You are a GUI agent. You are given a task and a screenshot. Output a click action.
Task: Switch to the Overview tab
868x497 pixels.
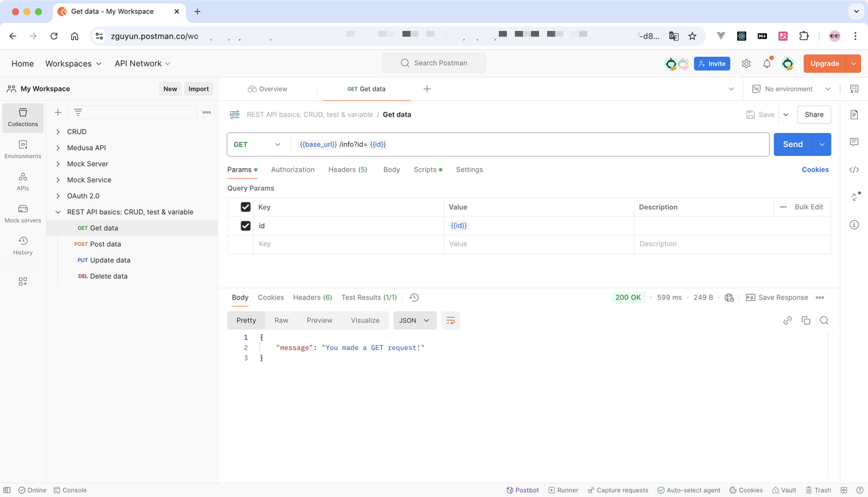tap(267, 89)
